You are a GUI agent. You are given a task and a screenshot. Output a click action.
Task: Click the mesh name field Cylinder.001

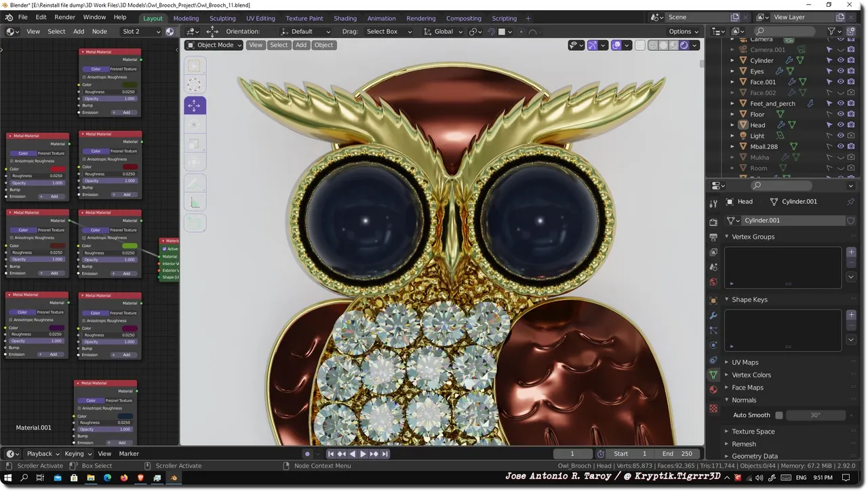coord(793,221)
